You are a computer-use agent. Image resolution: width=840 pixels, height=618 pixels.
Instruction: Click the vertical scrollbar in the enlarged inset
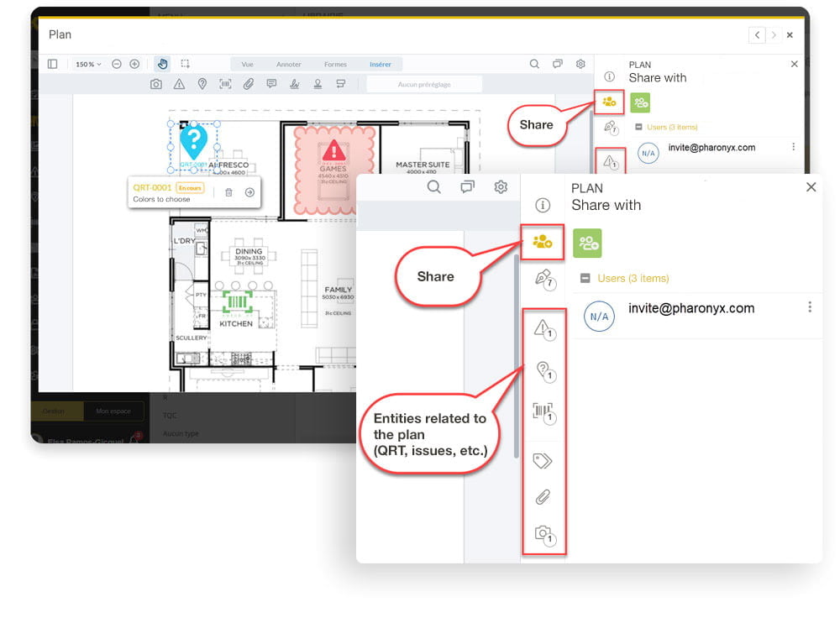click(517, 356)
